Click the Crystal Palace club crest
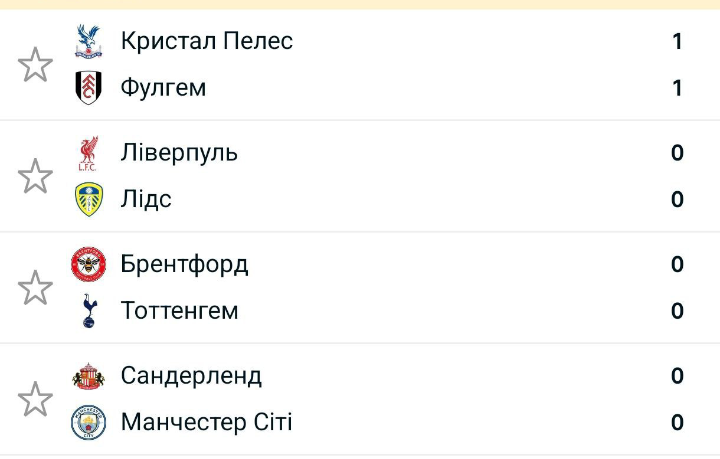 point(89,41)
